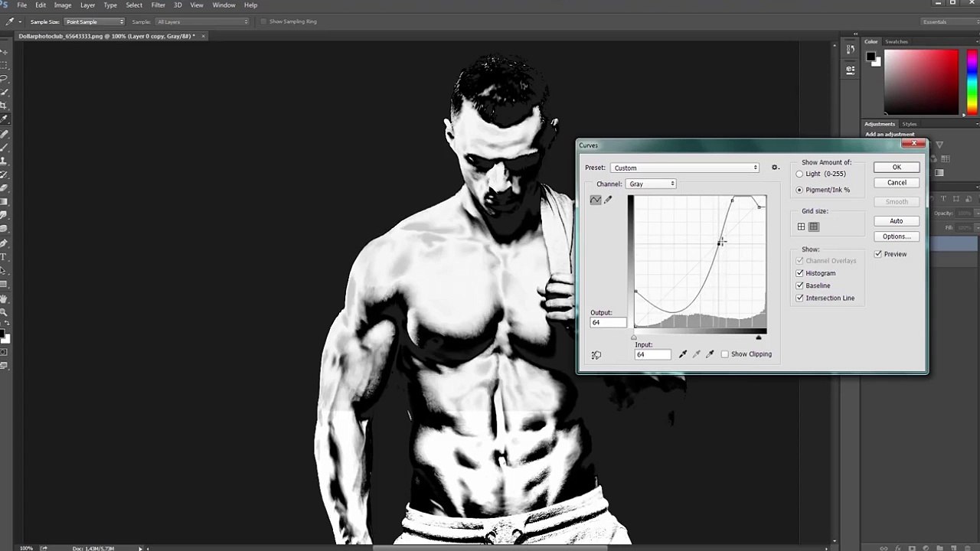Select the Light (0-255) radio option
Image resolution: width=980 pixels, height=551 pixels.
coord(799,174)
